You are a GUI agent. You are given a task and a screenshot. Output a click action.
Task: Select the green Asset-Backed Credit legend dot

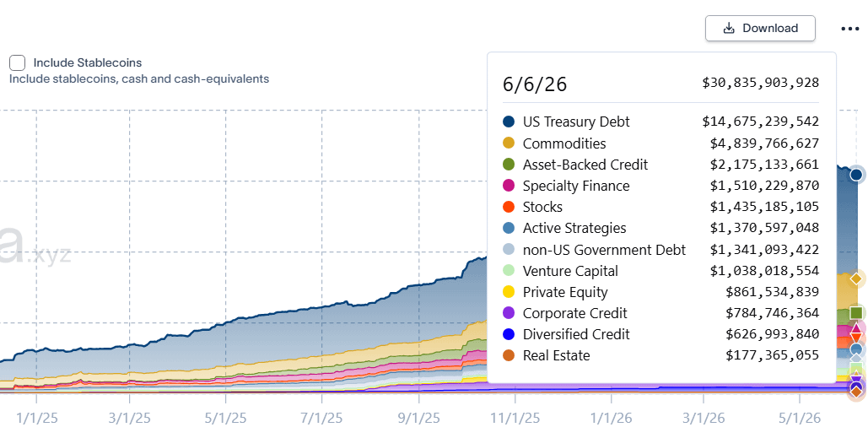point(509,165)
